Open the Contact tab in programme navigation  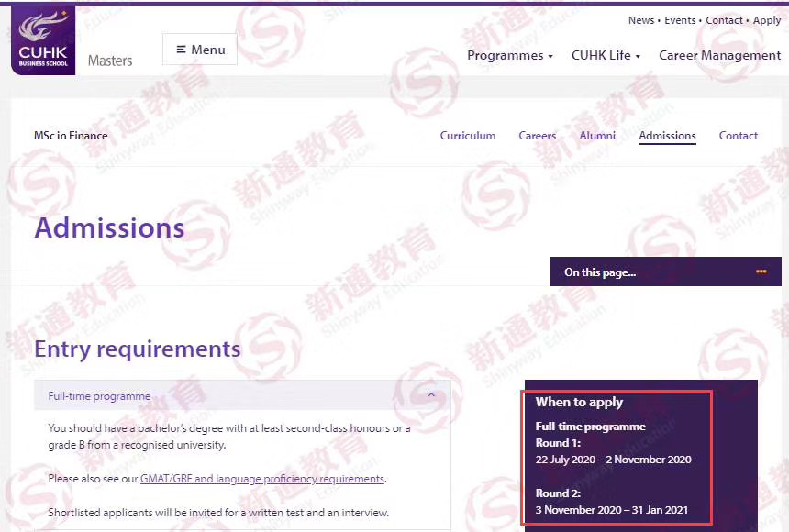pos(739,136)
